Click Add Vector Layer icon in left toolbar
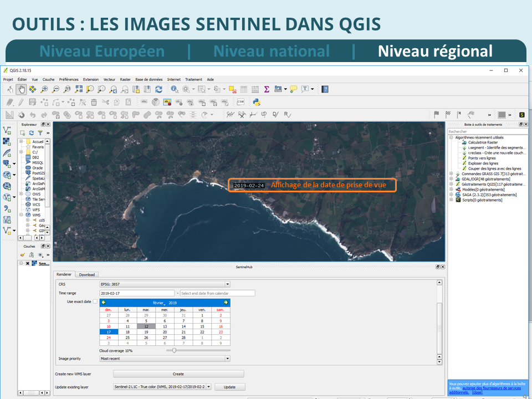Viewport: 532px width, 399px height. 7,130
